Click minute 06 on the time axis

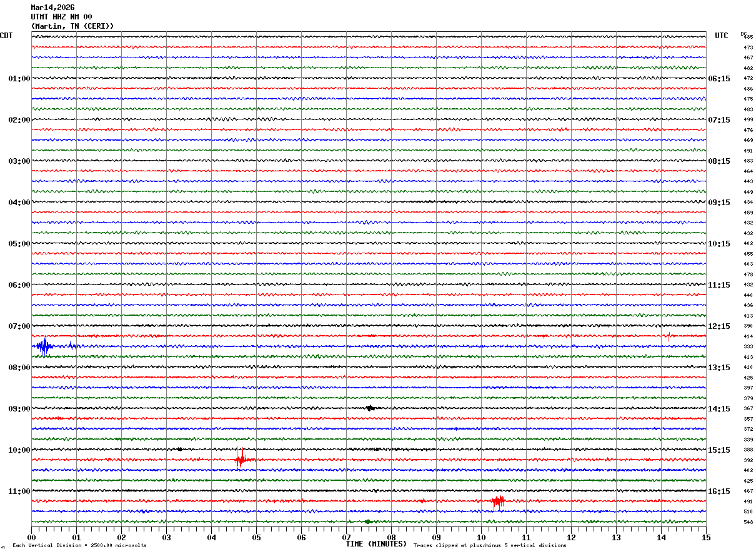301,537
